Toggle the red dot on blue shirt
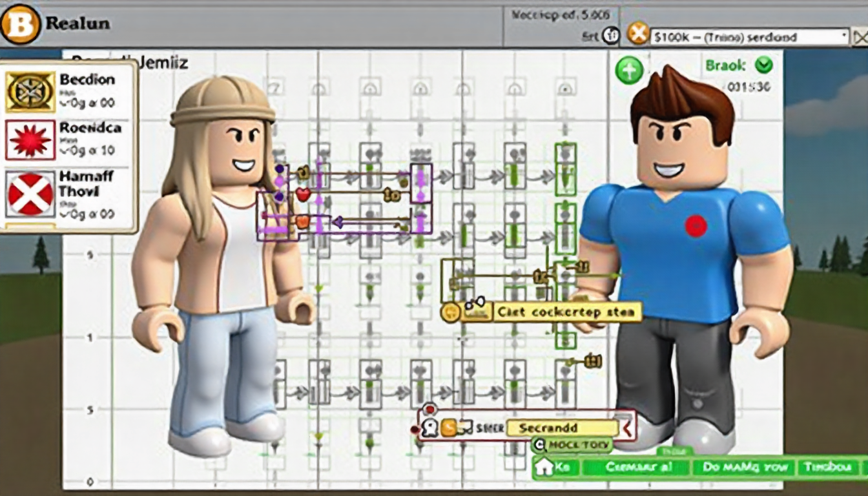Screen dimensions: 868x496 (x=696, y=225)
